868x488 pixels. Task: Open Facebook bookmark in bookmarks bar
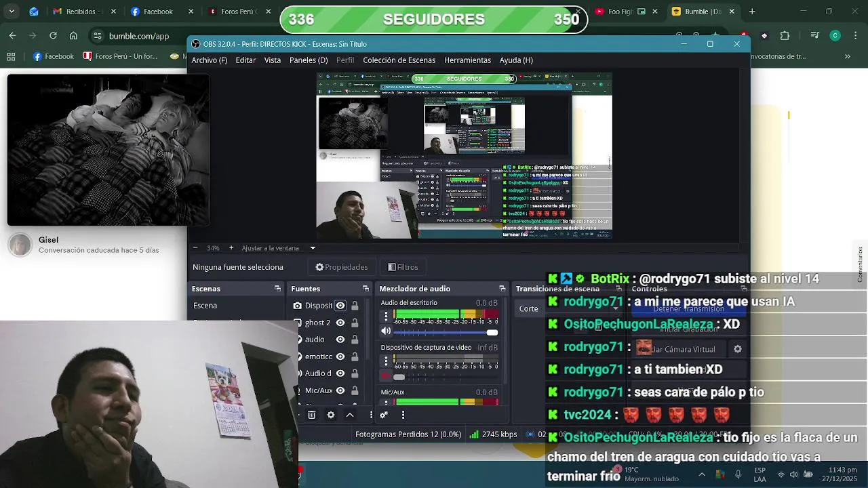pyautogui.click(x=54, y=56)
